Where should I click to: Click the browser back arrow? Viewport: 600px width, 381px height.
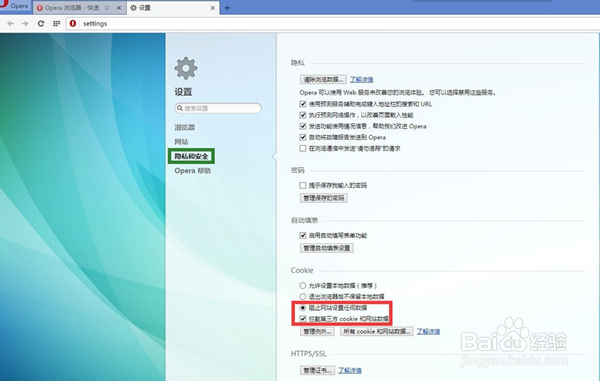coord(10,24)
